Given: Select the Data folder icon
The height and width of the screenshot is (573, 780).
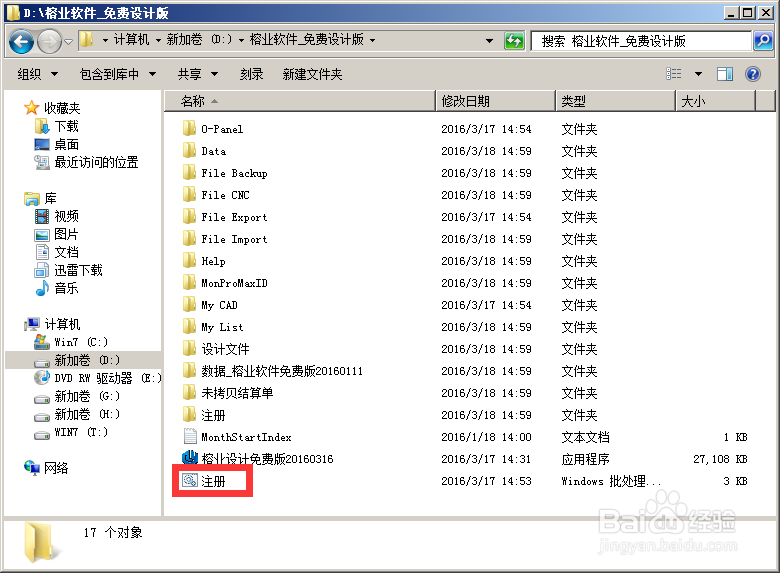Looking at the screenshot, I should click(189, 150).
